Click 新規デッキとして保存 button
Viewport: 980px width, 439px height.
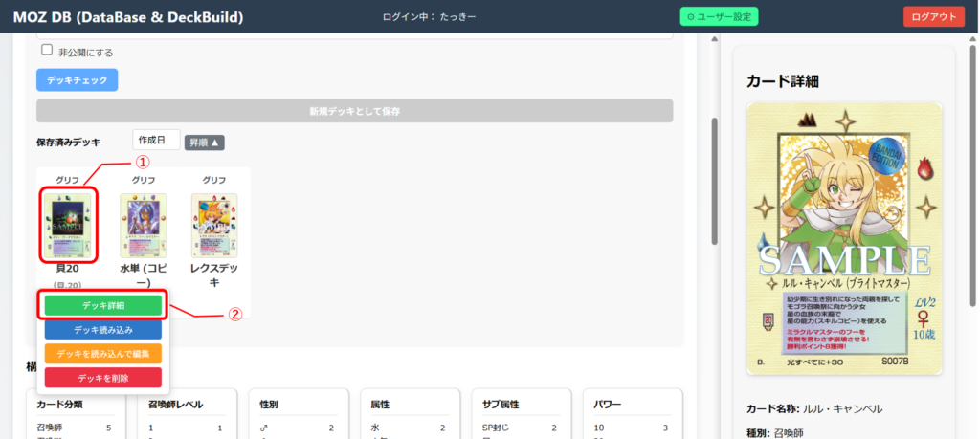click(354, 111)
